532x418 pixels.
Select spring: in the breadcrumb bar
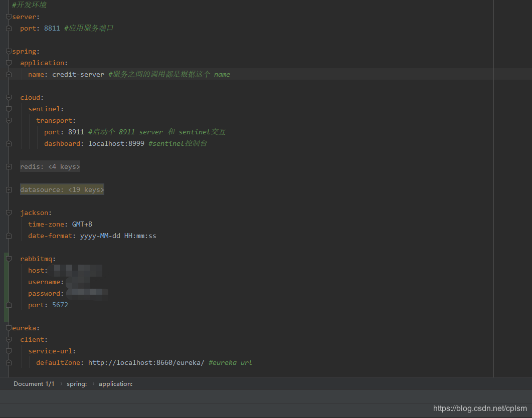[76, 383]
